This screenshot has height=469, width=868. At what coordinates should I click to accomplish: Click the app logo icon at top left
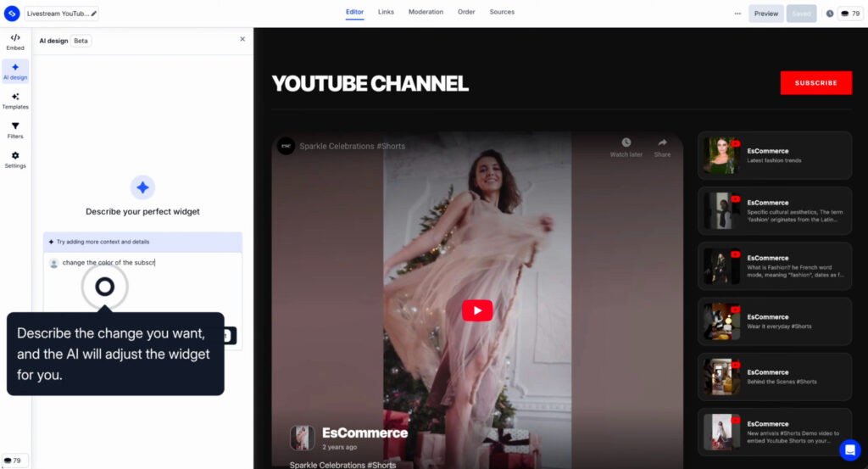point(12,14)
